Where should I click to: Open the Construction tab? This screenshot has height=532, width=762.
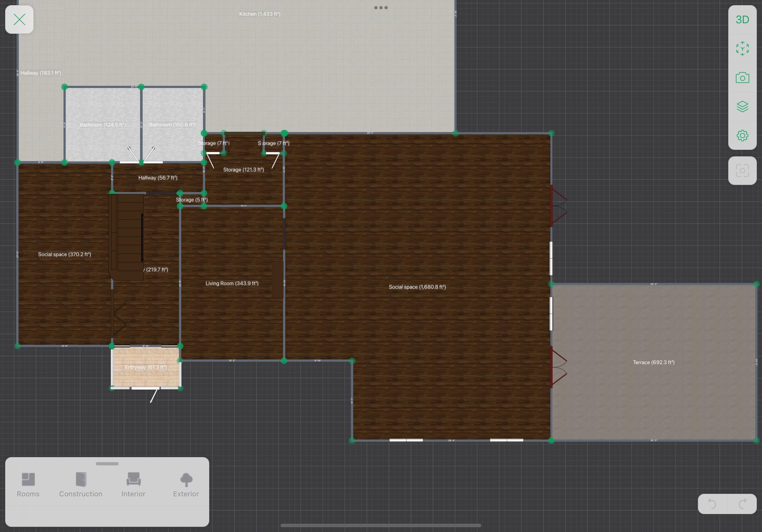click(81, 485)
